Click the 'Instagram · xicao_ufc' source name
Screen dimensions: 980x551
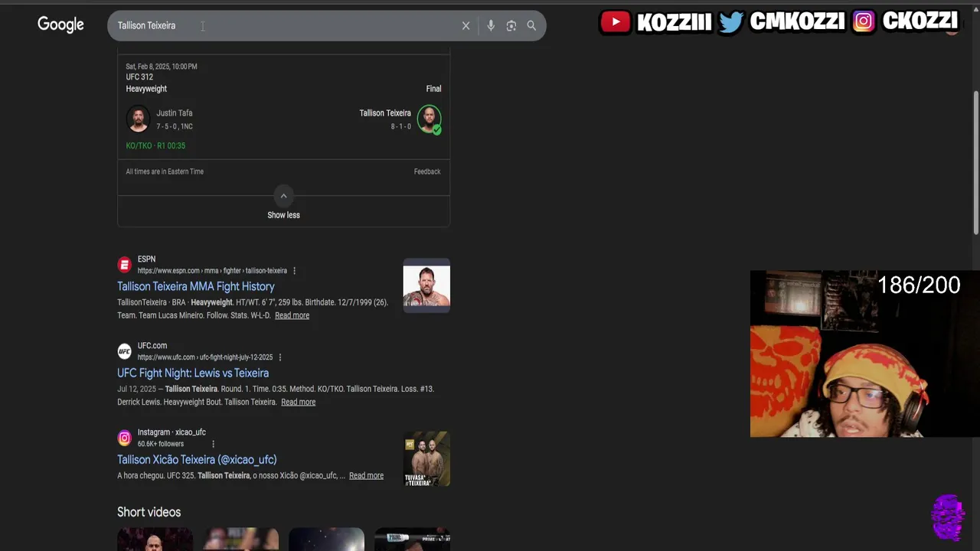point(171,432)
